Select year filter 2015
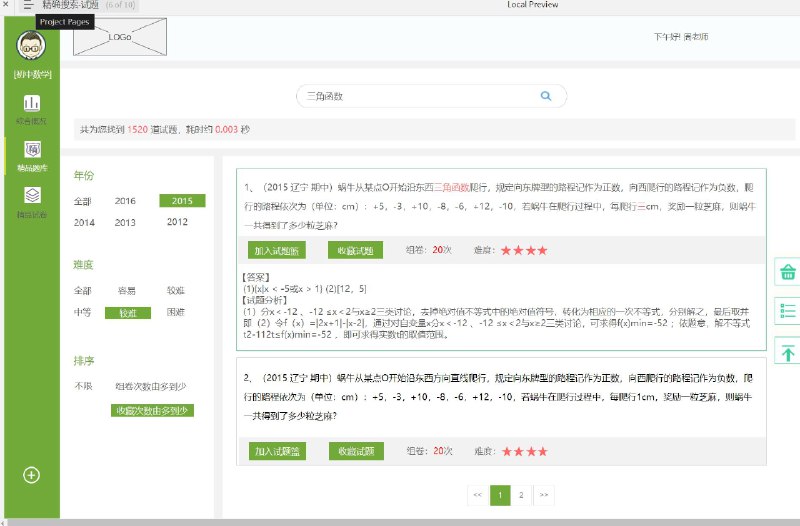This screenshot has height=526, width=800. pyautogui.click(x=182, y=201)
